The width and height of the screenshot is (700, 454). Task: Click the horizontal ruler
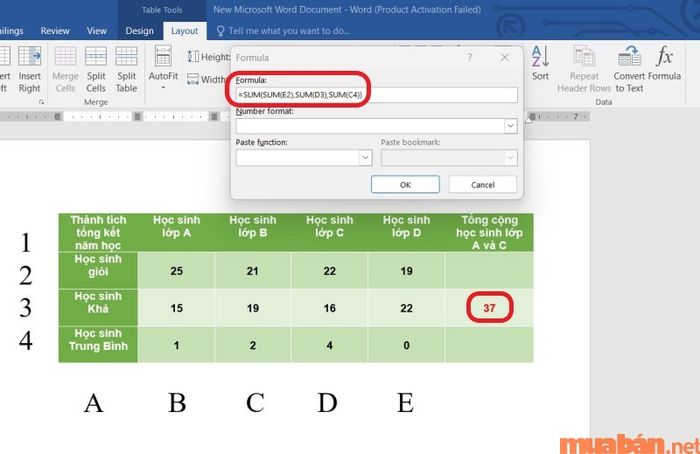coord(295,117)
